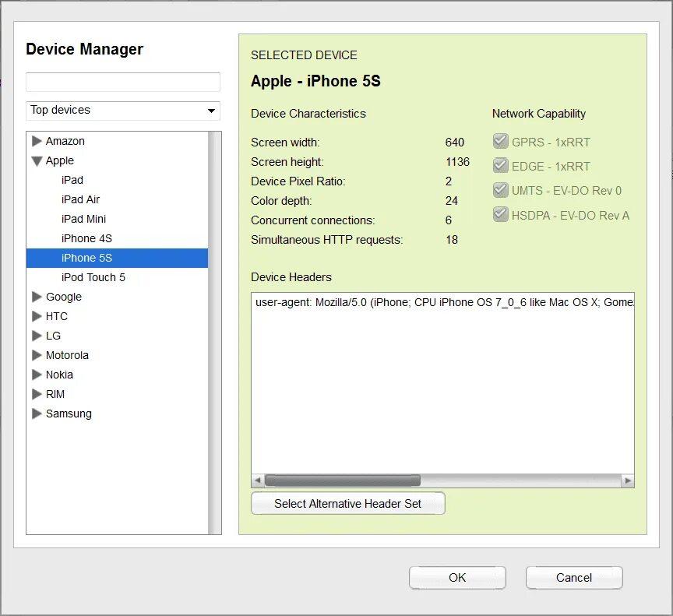Click the left arrow of headers scrollbar
This screenshot has width=673, height=616.
(x=258, y=480)
